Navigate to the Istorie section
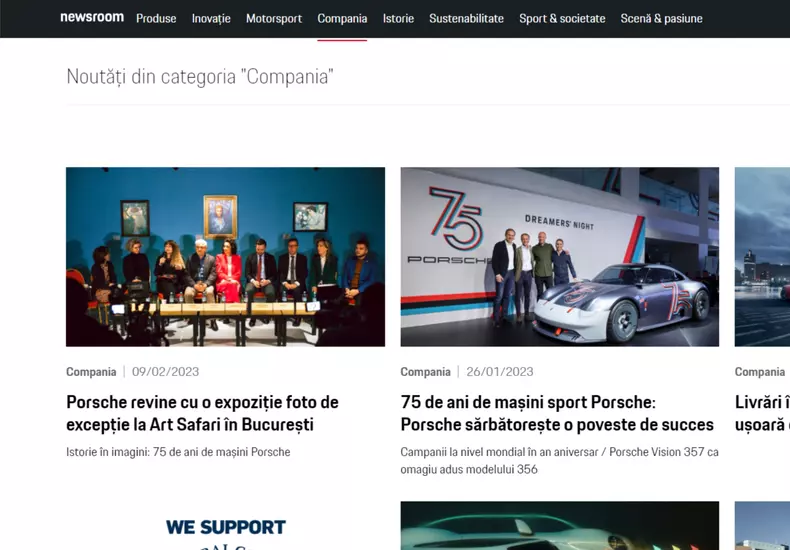Viewport: 790px width, 550px height. [x=398, y=19]
